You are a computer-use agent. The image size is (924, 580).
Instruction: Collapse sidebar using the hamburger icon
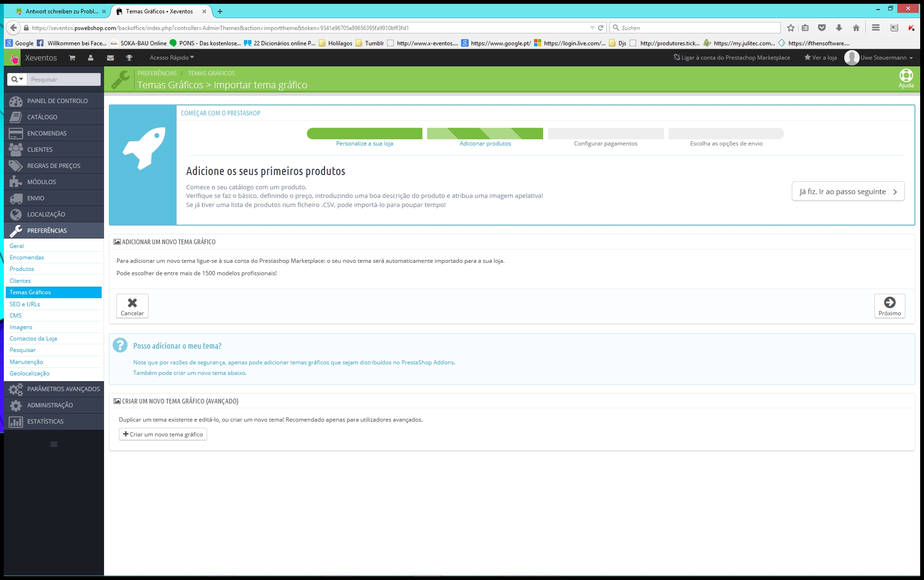click(54, 444)
